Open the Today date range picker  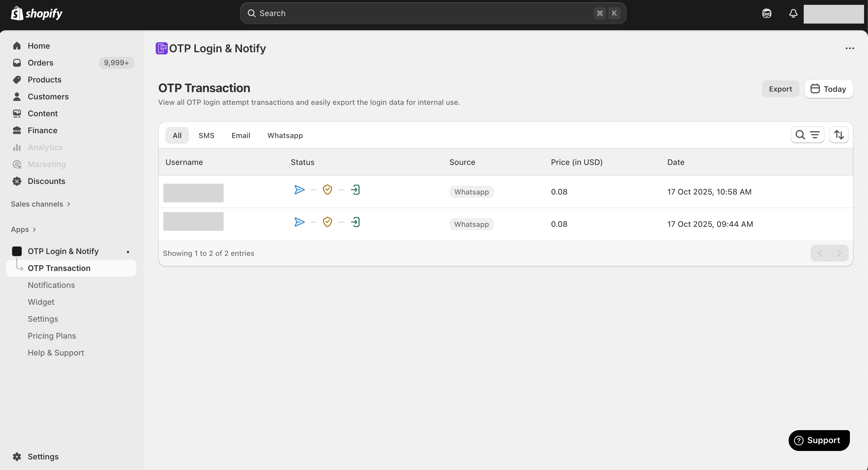828,89
